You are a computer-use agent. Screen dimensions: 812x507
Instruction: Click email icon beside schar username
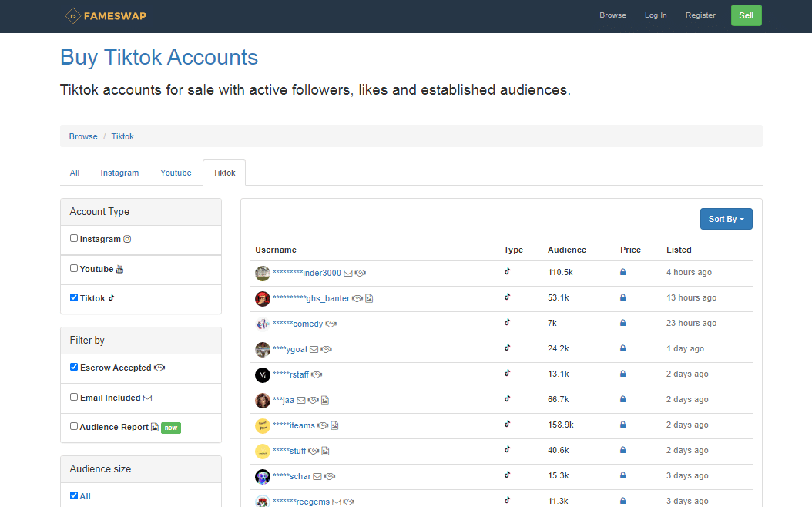pyautogui.click(x=317, y=476)
